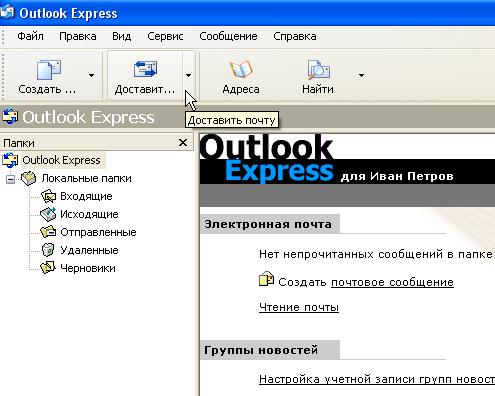Click the Доставить send/receive toolbar icon

145,69
